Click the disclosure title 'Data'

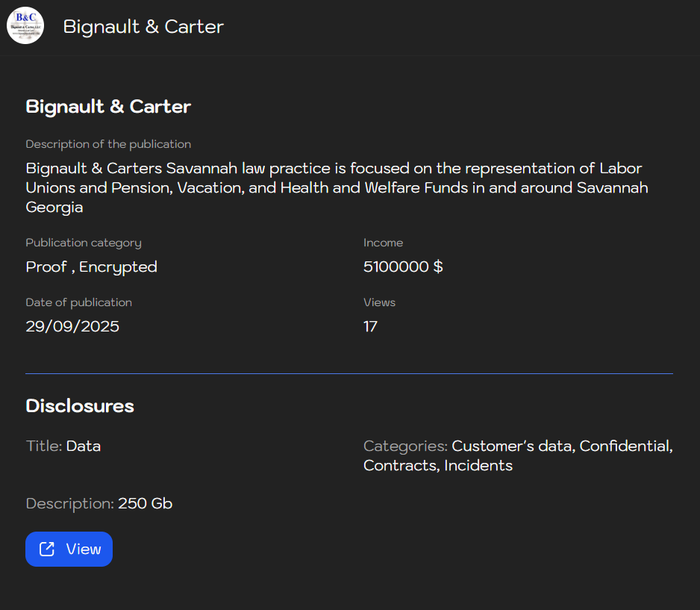[x=84, y=446]
